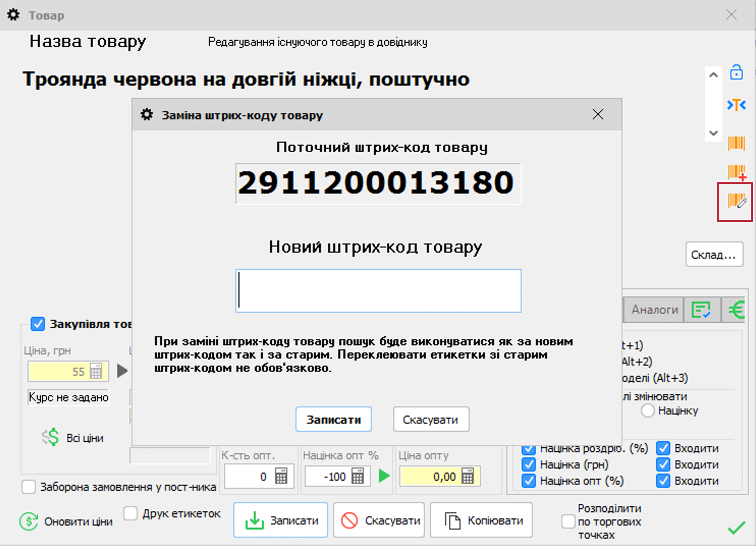This screenshot has height=546, width=756.
Task: Enable Заборона замовлення у пост-ника
Action: (29, 487)
